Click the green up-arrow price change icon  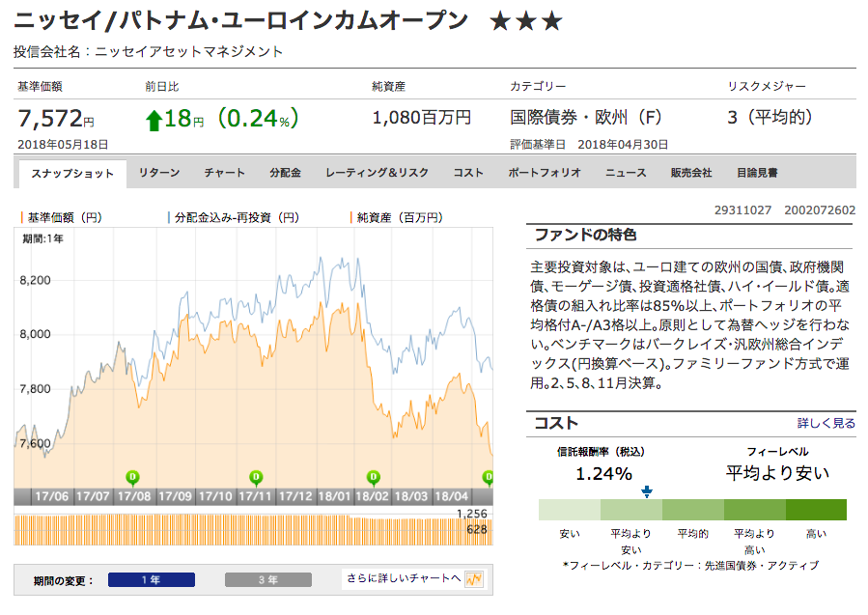[154, 120]
